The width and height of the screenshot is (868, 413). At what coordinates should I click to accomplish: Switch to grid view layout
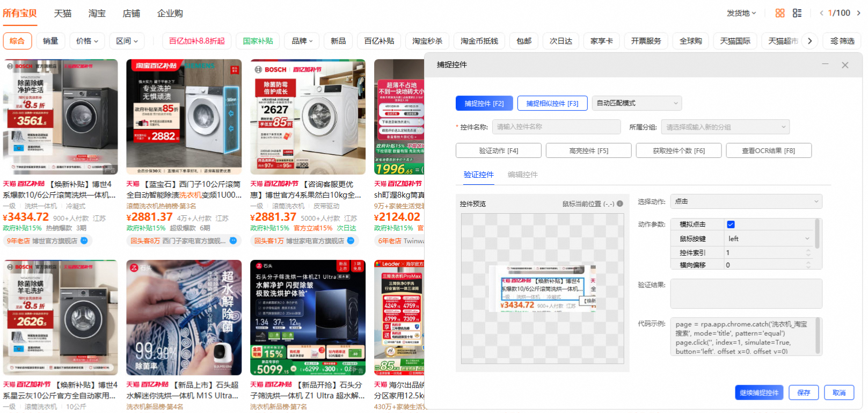pyautogui.click(x=780, y=13)
